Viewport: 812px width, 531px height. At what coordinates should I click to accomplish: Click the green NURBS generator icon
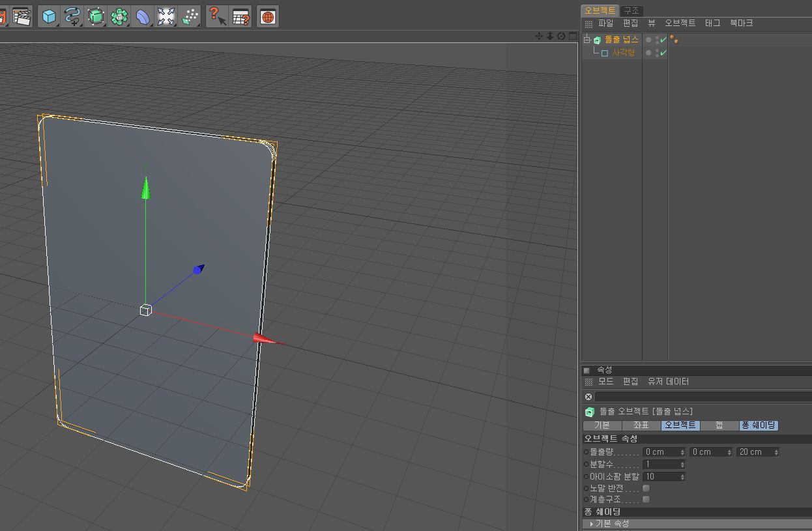click(96, 17)
